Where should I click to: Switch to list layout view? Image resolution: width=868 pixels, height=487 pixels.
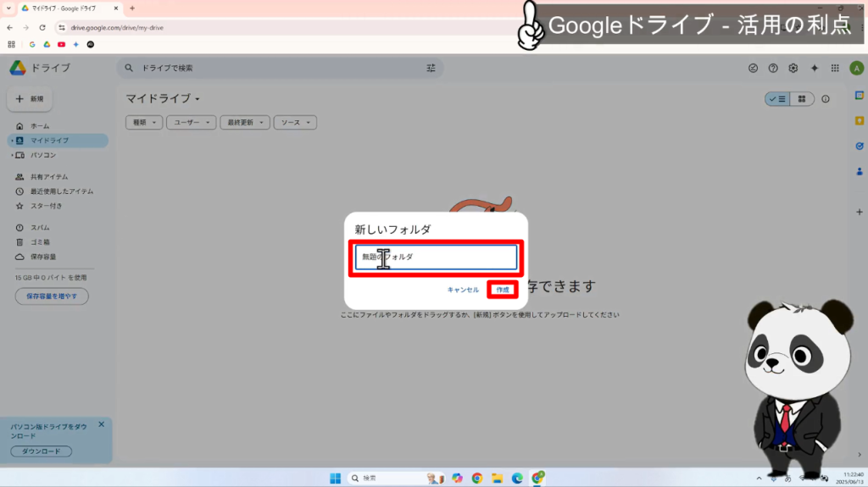pyautogui.click(x=777, y=99)
